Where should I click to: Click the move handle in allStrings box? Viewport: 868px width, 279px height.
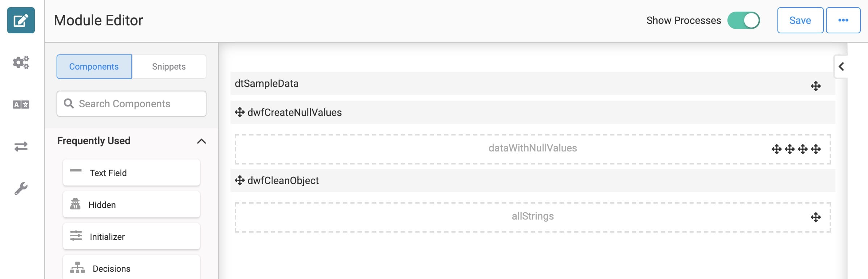coord(816,217)
